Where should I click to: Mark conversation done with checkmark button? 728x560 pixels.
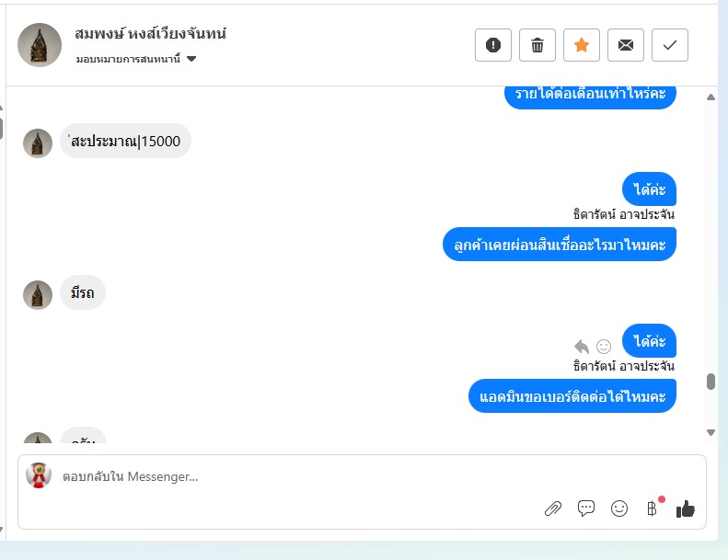pyautogui.click(x=669, y=45)
